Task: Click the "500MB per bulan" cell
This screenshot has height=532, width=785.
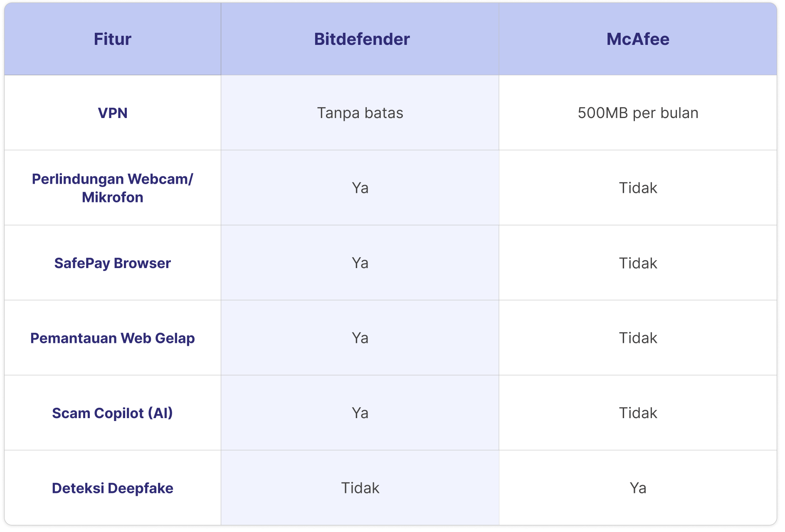Action: [638, 113]
